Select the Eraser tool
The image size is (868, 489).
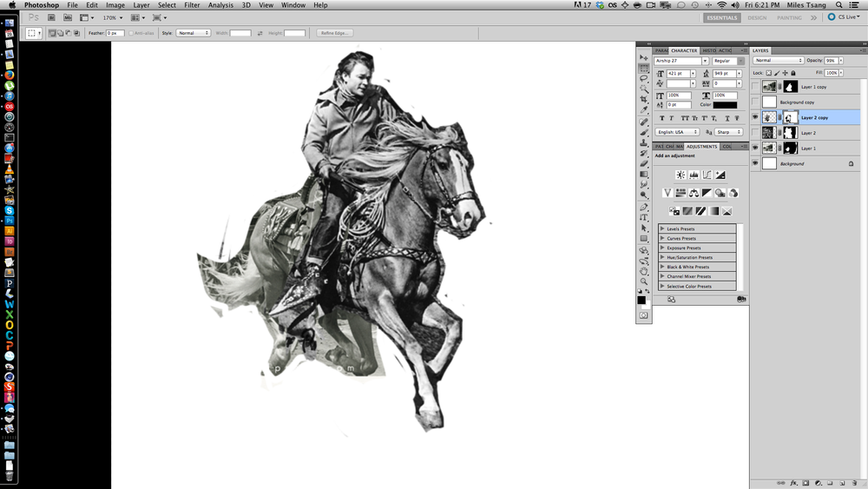click(644, 164)
